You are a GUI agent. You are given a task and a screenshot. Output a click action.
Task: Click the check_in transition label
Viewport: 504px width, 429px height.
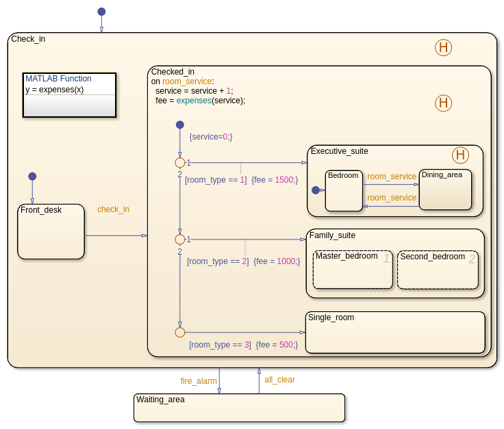coord(113,209)
